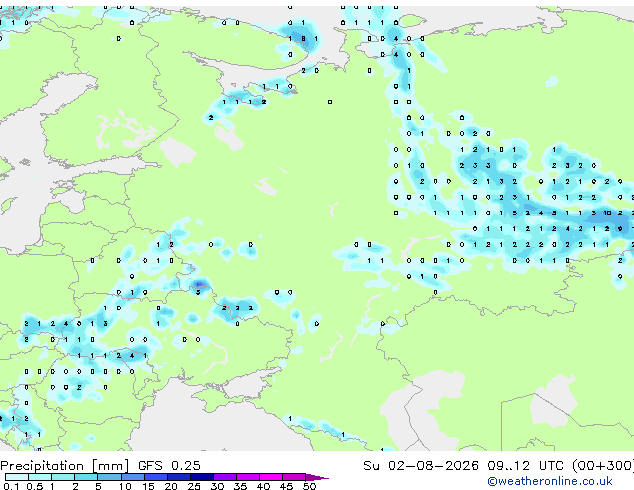Click the legend number "35"
Image resolution: width=634 pixels, height=490 pixels.
240,486
